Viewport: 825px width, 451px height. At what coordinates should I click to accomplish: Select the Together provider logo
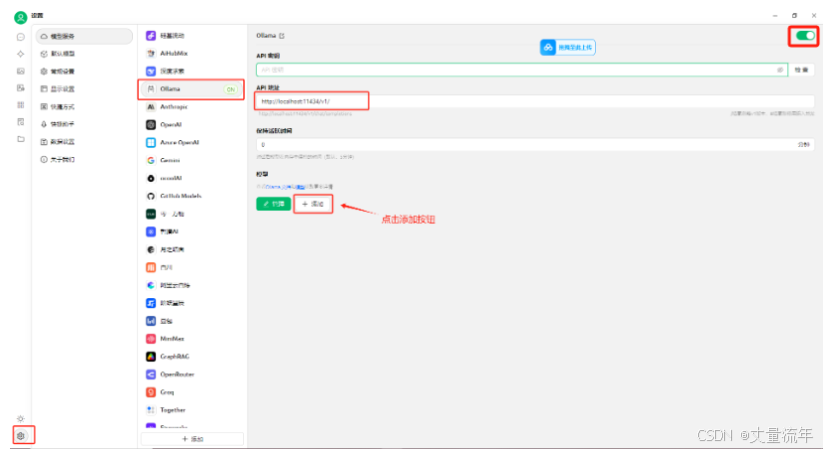[151, 409]
